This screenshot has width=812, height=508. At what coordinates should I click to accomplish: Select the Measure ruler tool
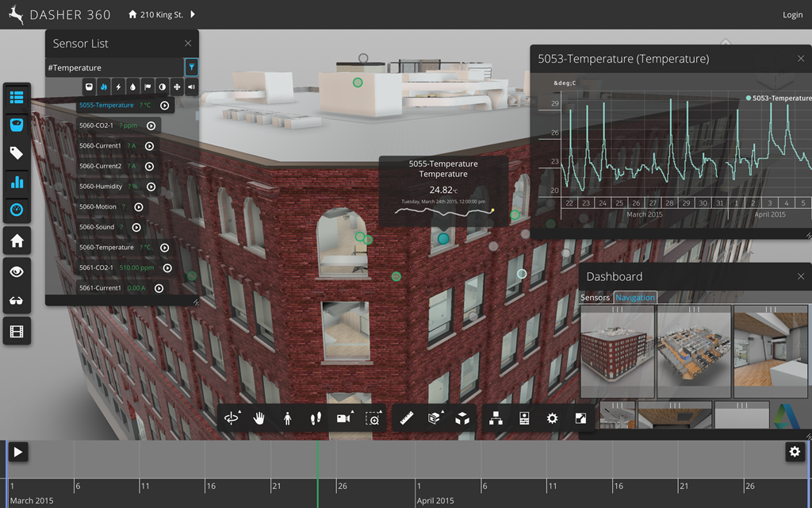point(408,418)
